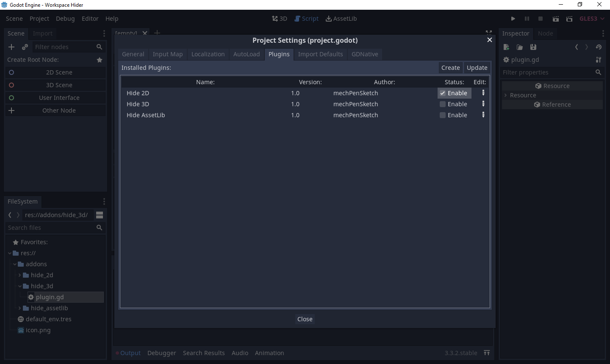Click the Play project icon
This screenshot has height=364, width=610.
tap(513, 19)
